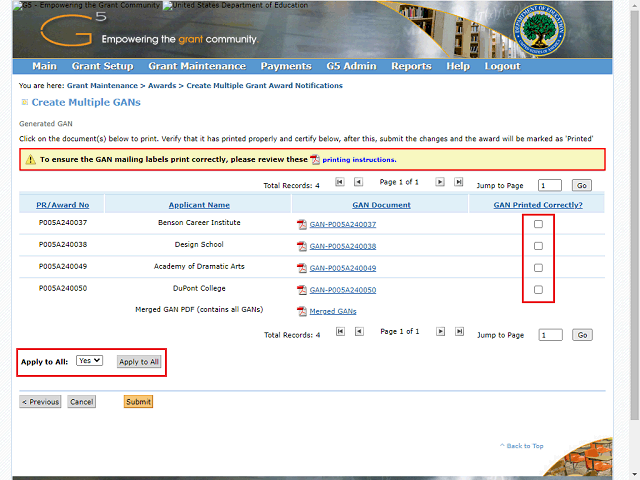The height and width of the screenshot is (480, 640).
Task: Open the Reports menu in navigation bar
Action: (411, 66)
